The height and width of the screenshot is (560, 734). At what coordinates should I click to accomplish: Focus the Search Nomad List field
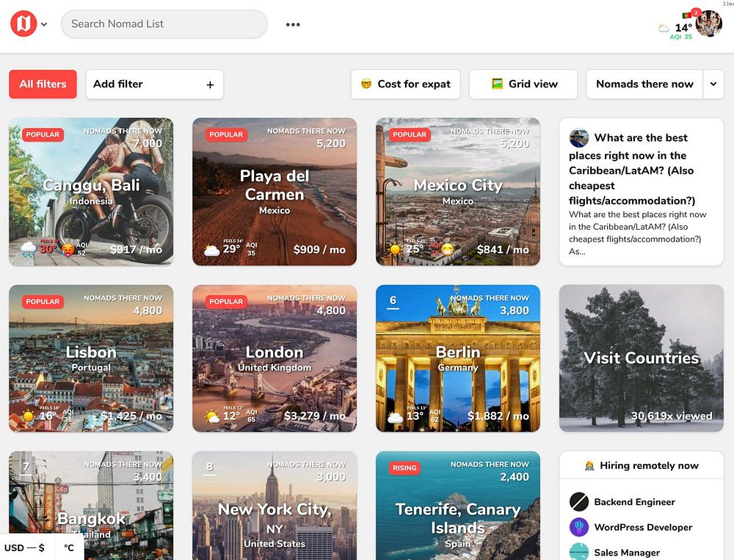[x=164, y=24]
